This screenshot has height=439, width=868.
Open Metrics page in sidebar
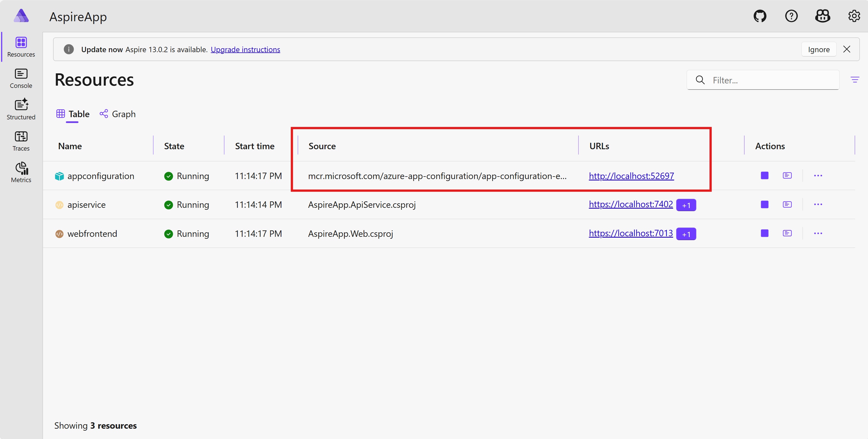click(x=21, y=172)
